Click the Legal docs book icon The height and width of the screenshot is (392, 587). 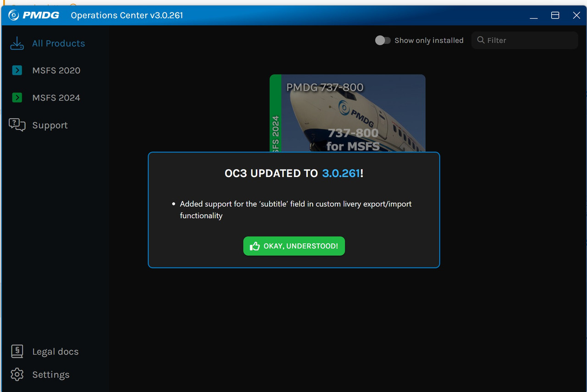tap(17, 351)
